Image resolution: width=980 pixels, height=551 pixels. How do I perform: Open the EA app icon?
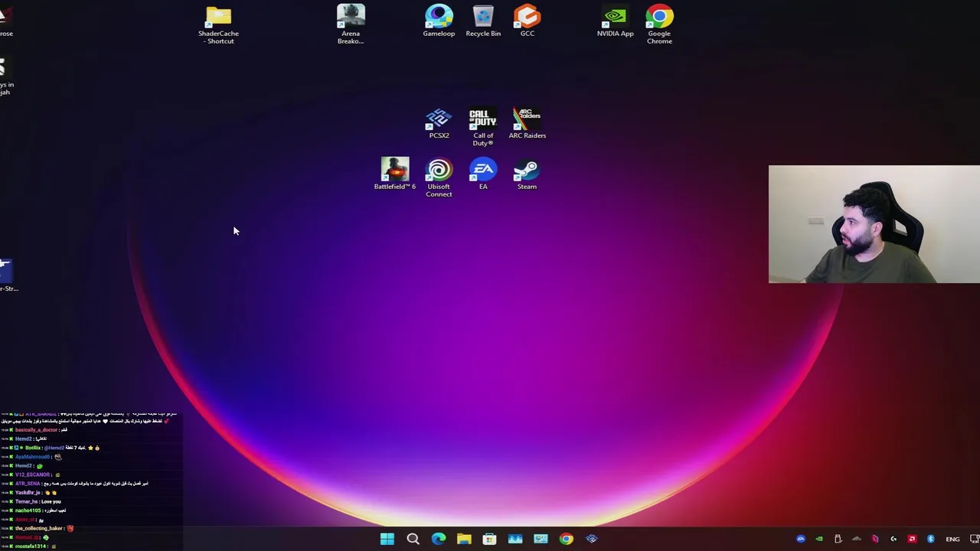pyautogui.click(x=483, y=174)
